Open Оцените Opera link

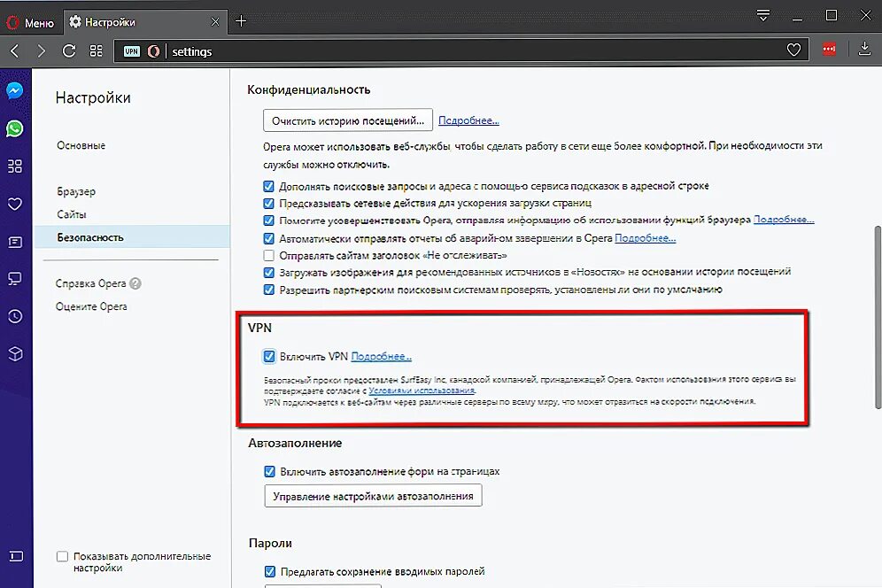(91, 306)
